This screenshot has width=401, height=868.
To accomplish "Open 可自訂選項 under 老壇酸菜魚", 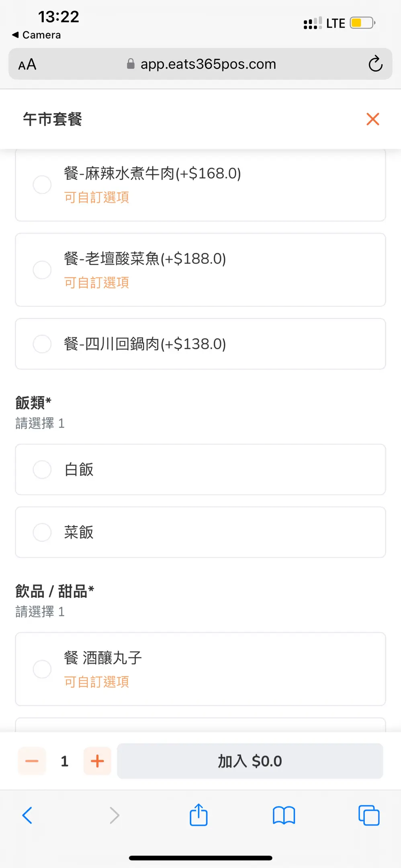I will tap(96, 283).
